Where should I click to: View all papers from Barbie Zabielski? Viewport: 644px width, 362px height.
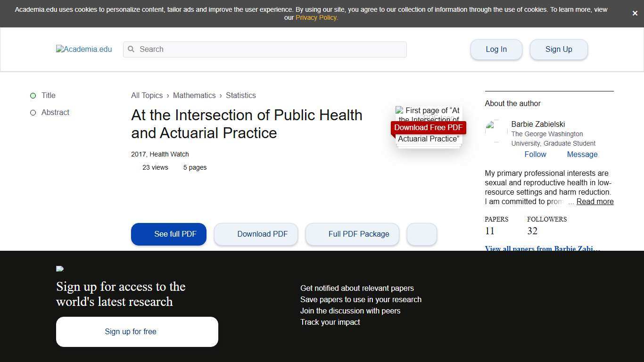coord(542,249)
